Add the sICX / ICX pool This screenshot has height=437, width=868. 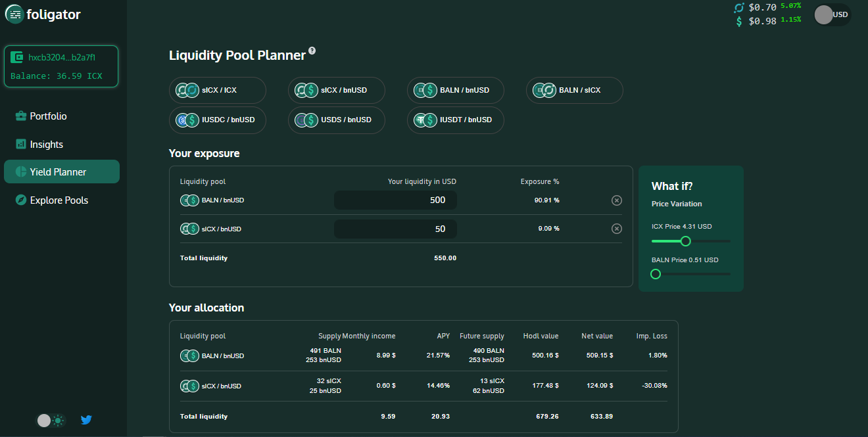pyautogui.click(x=217, y=91)
